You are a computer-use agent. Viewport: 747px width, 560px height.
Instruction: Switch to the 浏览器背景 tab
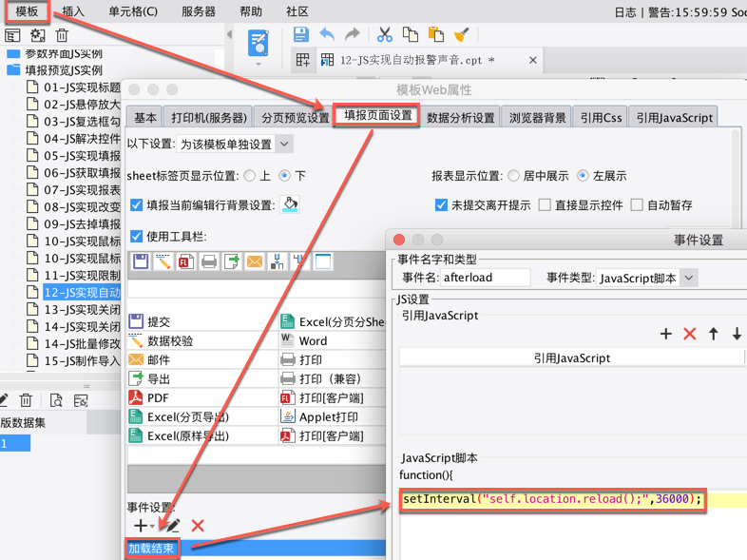[x=537, y=117]
